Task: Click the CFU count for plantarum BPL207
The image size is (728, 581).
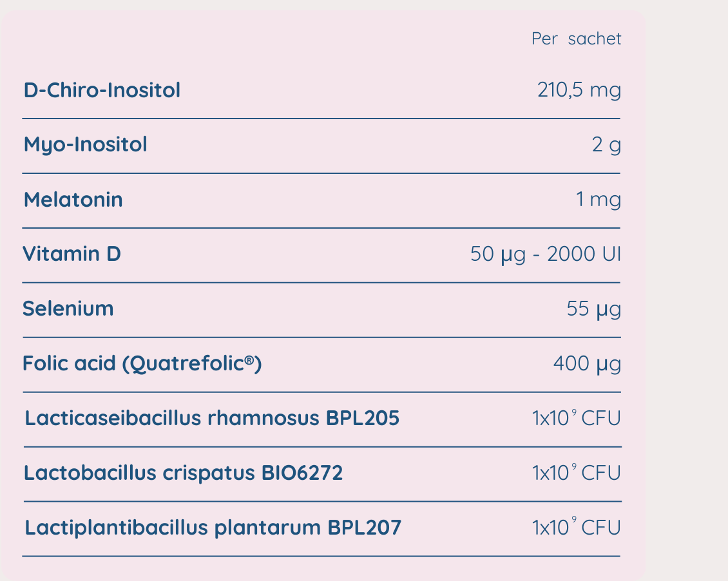Action: click(x=576, y=528)
